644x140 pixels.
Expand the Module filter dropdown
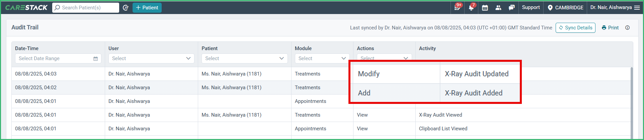point(322,58)
